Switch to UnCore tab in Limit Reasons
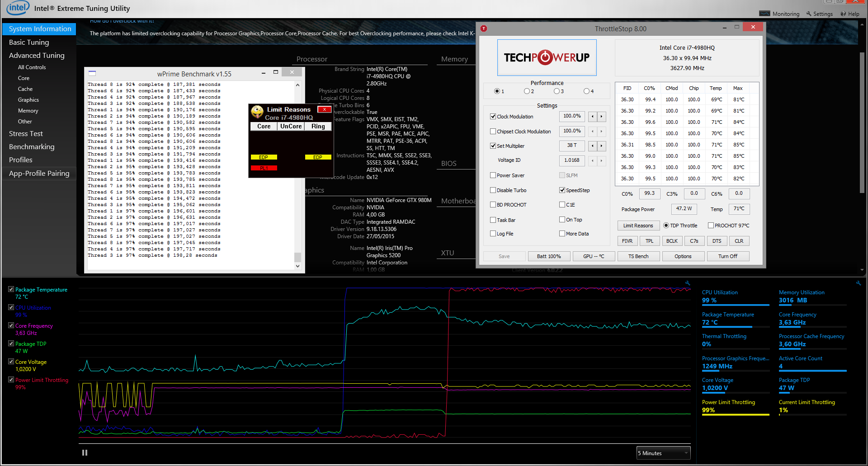This screenshot has width=868, height=466. click(x=291, y=127)
